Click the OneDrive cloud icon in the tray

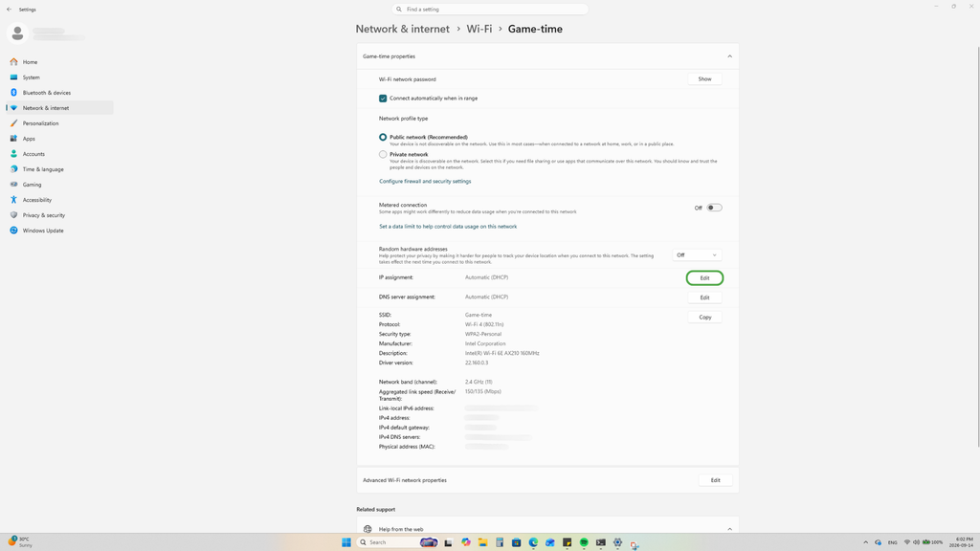(x=879, y=542)
